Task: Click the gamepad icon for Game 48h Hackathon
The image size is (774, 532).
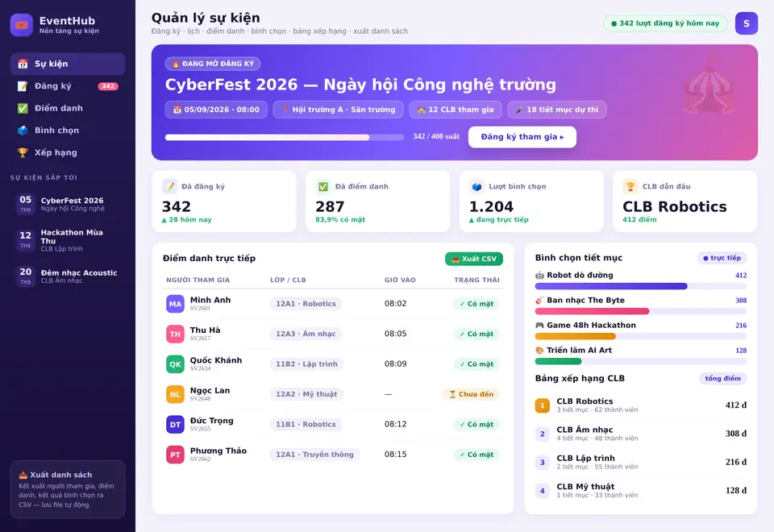Action: click(539, 325)
